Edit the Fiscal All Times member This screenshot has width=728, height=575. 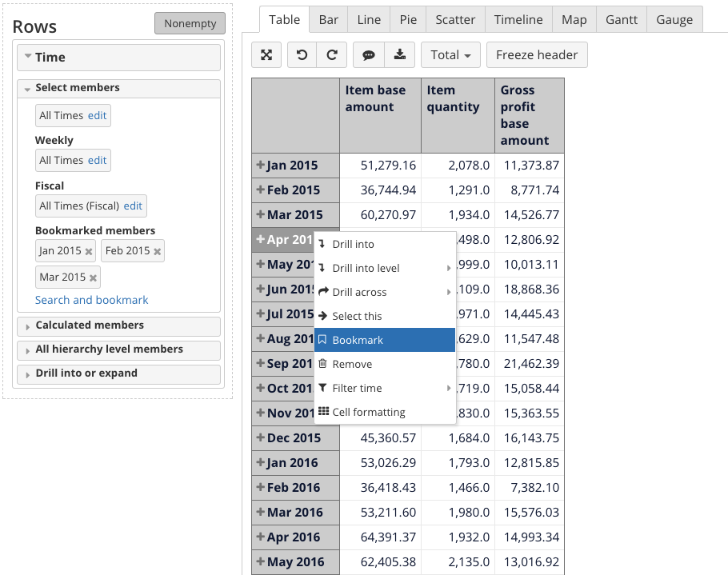coord(133,206)
